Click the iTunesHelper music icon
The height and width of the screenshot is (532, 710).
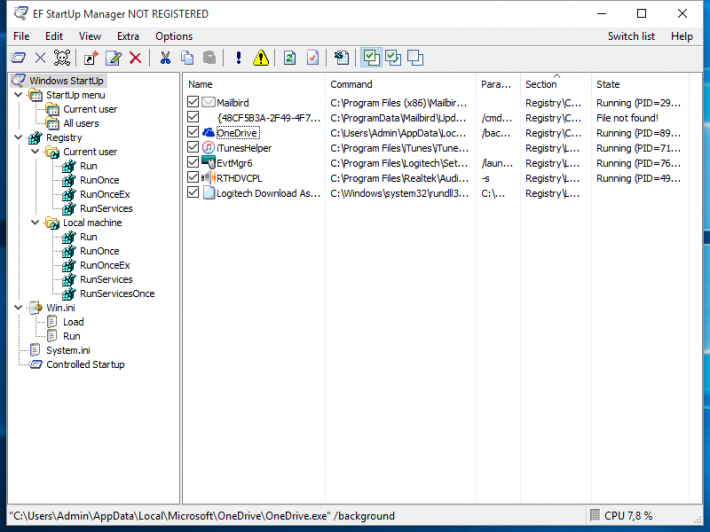click(x=208, y=148)
